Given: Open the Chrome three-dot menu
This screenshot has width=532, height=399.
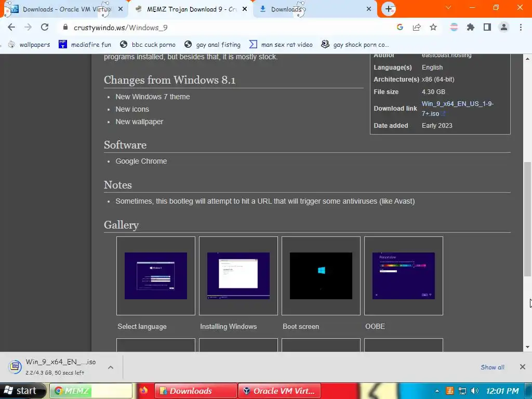Looking at the screenshot, I should 521,28.
